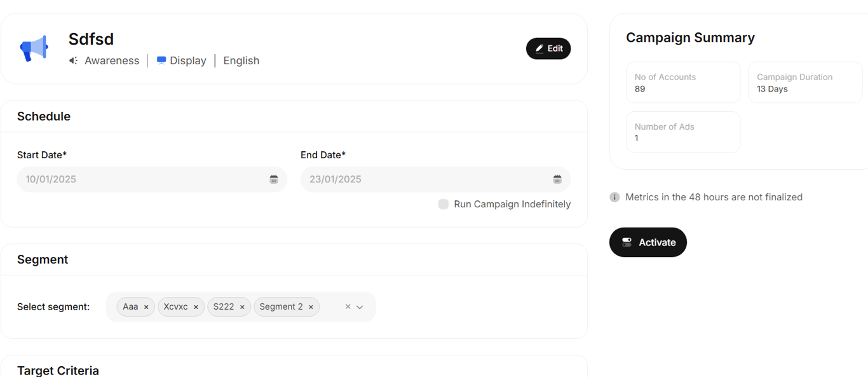Remove the Aaa segment tag
The height and width of the screenshot is (377, 868).
[x=146, y=307]
